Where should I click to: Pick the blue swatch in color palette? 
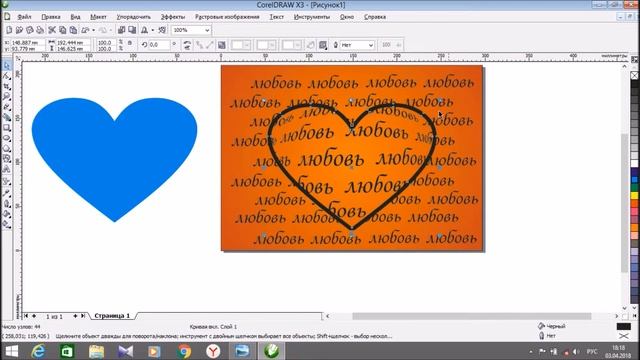[x=635, y=179]
